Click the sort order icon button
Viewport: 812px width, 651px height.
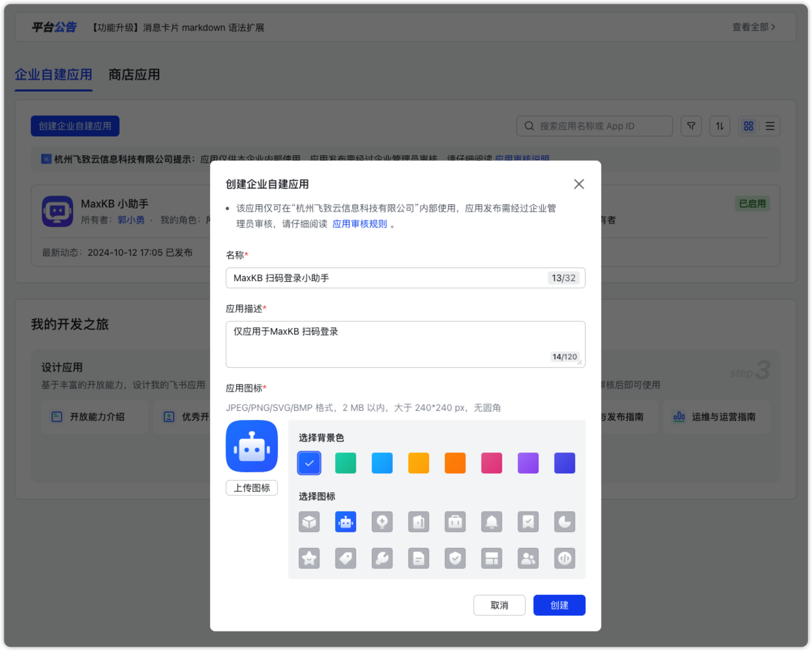click(720, 126)
